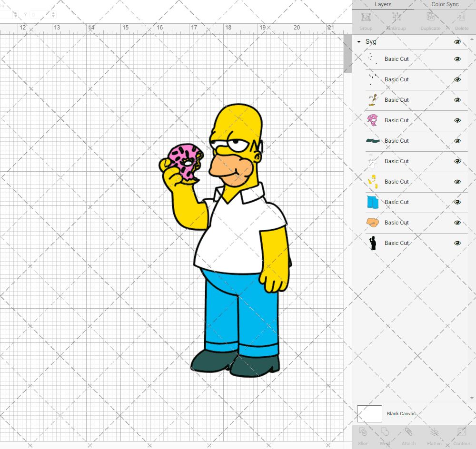Collapse the Svg group arrow
The image size is (476, 449).
359,42
